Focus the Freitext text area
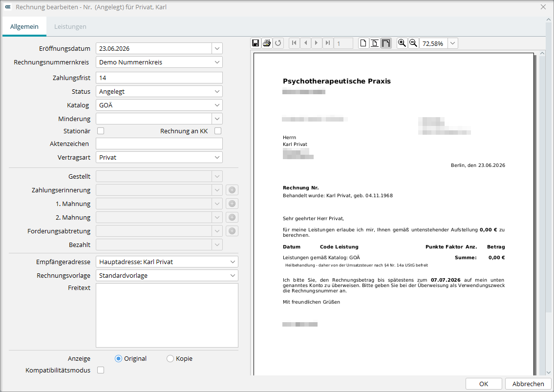 167,315
